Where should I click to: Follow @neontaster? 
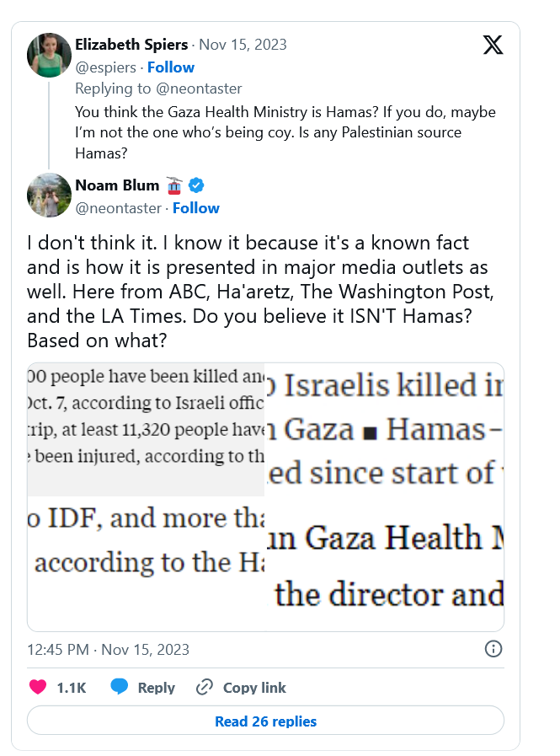196,208
